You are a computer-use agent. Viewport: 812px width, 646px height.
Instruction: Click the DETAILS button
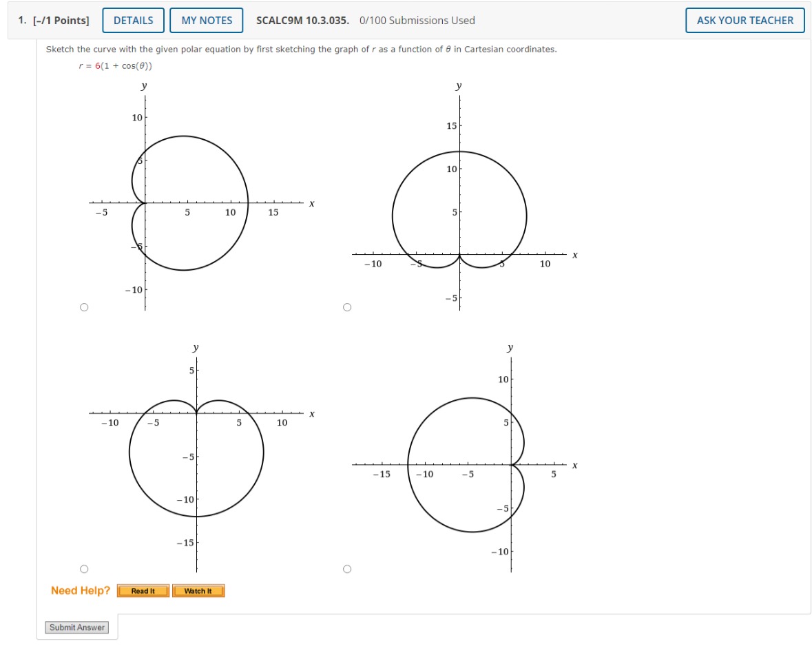click(x=134, y=21)
